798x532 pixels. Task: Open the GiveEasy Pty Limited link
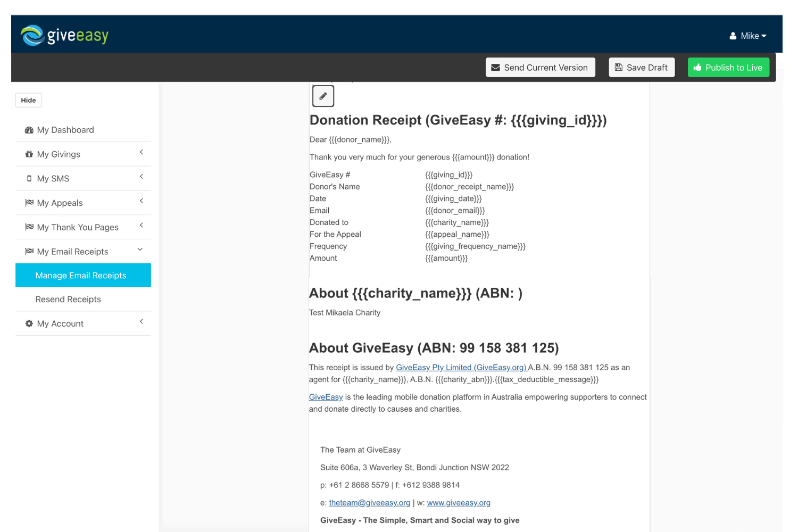click(x=461, y=367)
